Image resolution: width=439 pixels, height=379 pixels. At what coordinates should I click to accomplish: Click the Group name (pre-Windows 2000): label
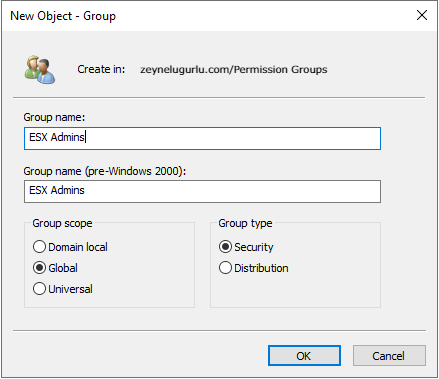point(105,171)
